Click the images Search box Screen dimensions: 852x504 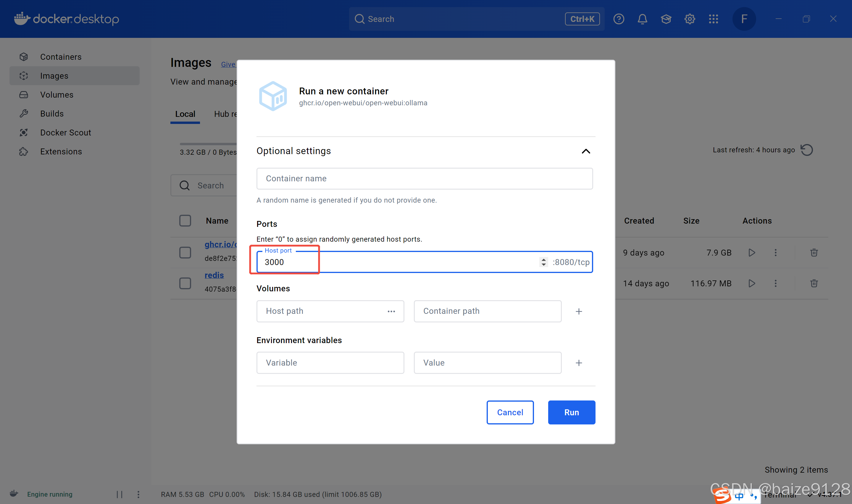[204, 185]
